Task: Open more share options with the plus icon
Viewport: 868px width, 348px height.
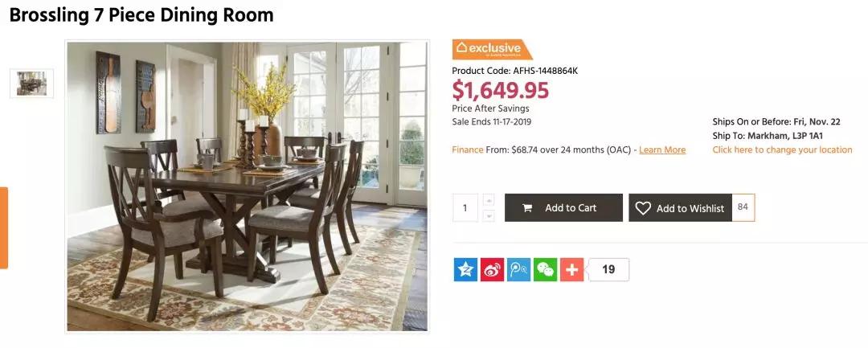Action: tap(572, 269)
